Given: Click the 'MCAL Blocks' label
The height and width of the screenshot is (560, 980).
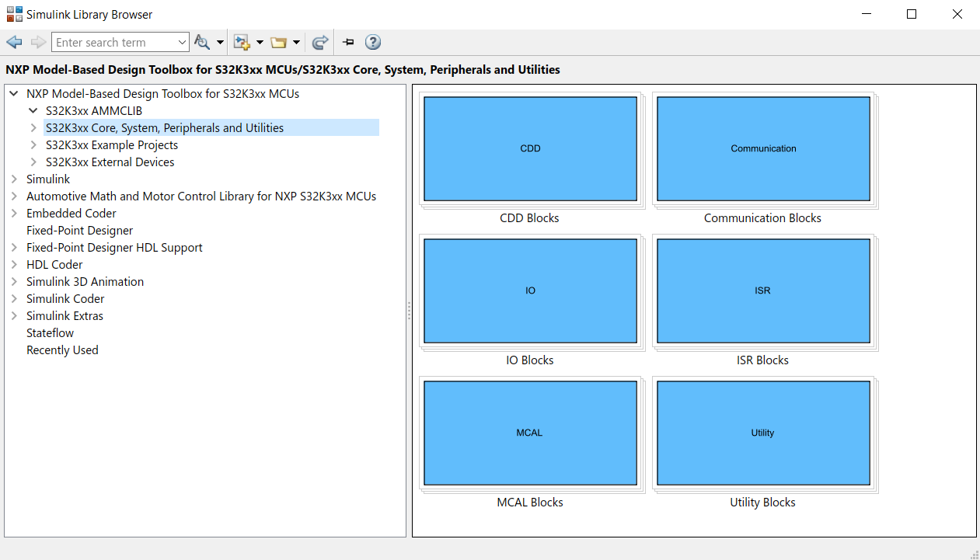Looking at the screenshot, I should pos(529,503).
